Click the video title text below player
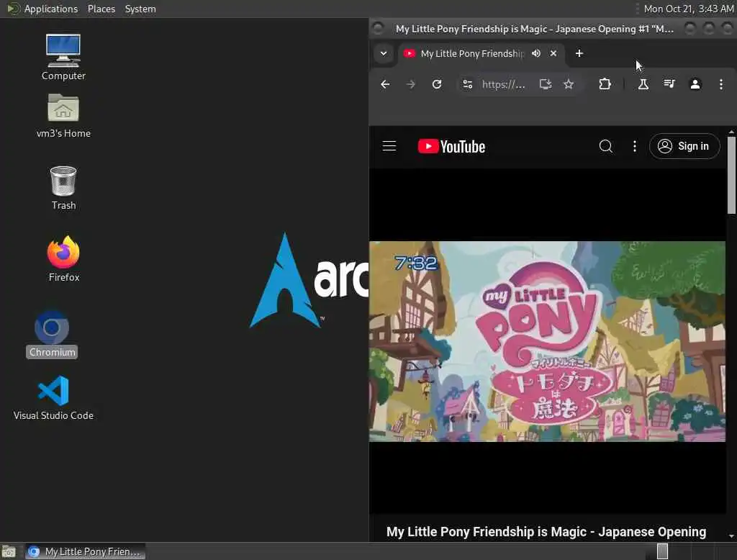This screenshot has width=737, height=560. [x=546, y=532]
